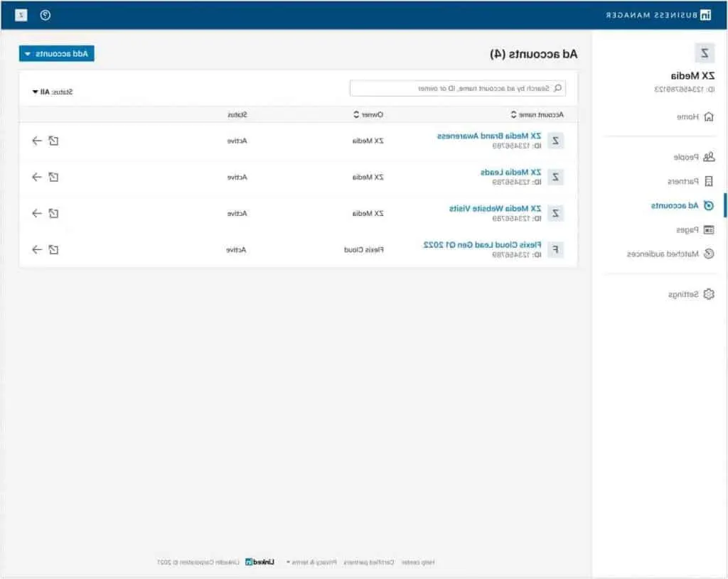This screenshot has width=728, height=579.
Task: Click the Ad accounts (4) heading
Action: (534, 54)
